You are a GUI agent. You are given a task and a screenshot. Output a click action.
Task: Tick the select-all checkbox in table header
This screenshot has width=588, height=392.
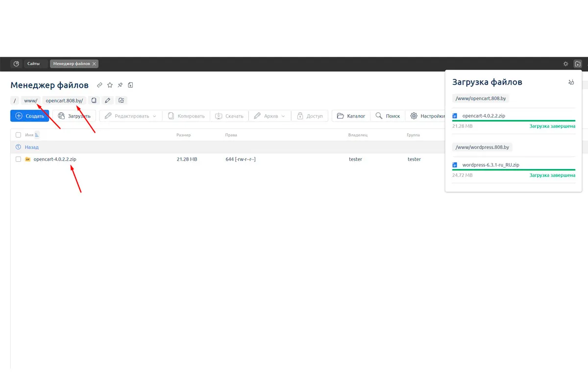[x=18, y=135]
